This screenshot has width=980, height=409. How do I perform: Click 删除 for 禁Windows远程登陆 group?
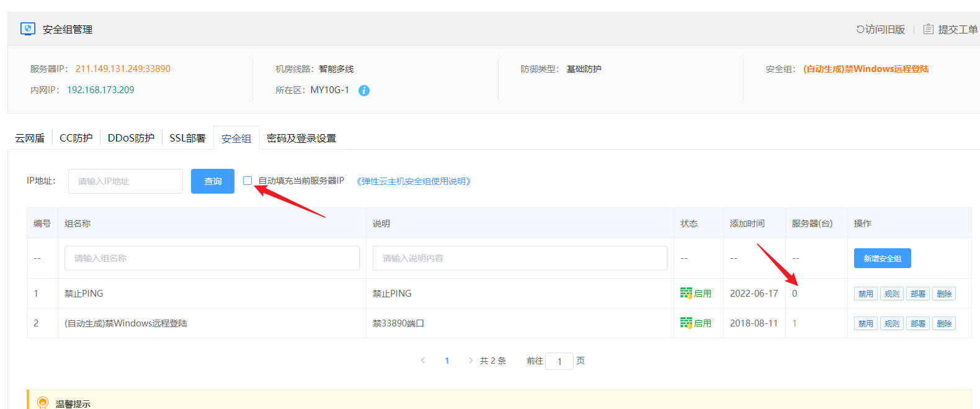943,323
